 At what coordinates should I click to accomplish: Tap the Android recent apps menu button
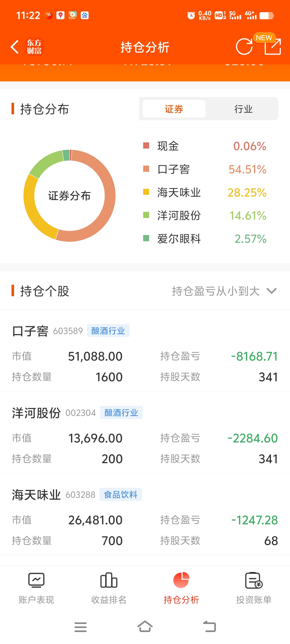81,627
